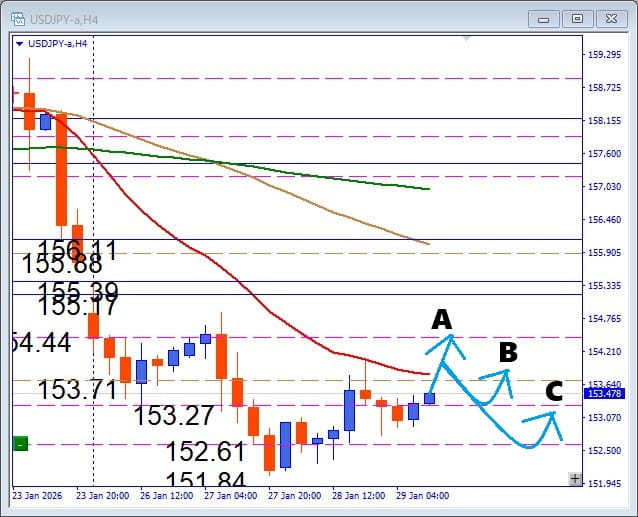Viewport: 638px width, 517px height.
Task: Click the green minus box on chart
Action: pos(21,444)
